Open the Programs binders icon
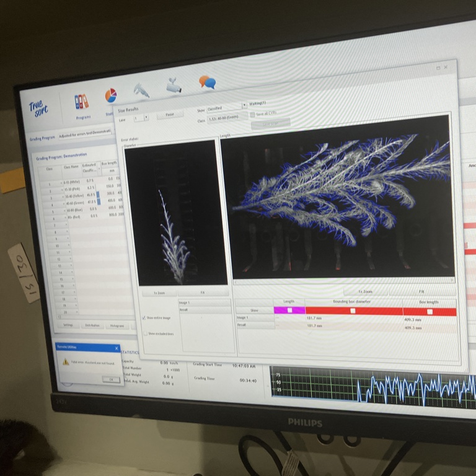The width and height of the screenshot is (476, 476). [81, 102]
